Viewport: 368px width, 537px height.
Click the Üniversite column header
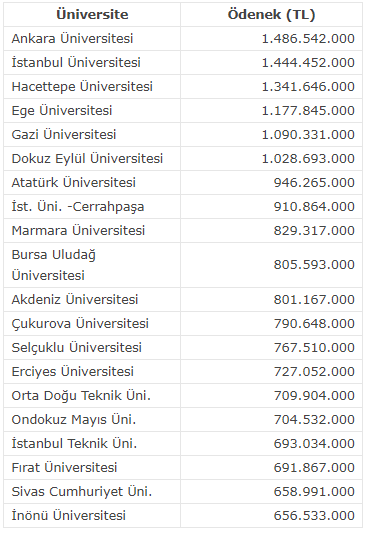click(x=92, y=15)
